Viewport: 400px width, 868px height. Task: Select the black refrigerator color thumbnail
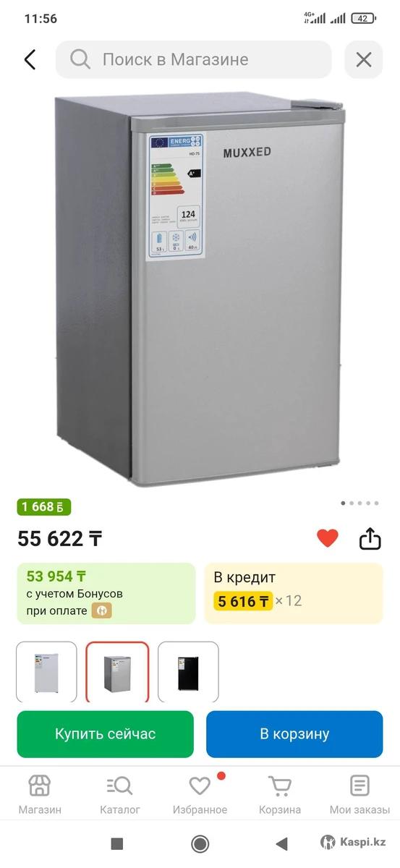pos(188,672)
